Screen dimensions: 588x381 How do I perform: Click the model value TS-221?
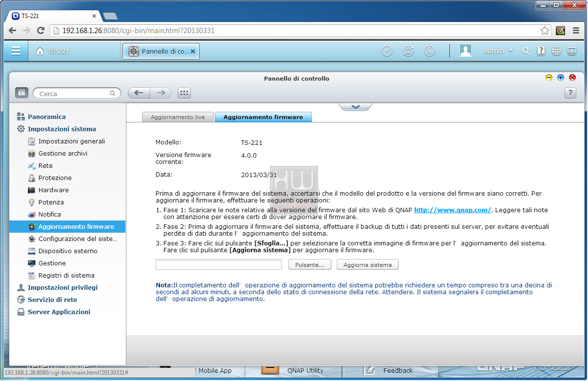pyautogui.click(x=252, y=143)
